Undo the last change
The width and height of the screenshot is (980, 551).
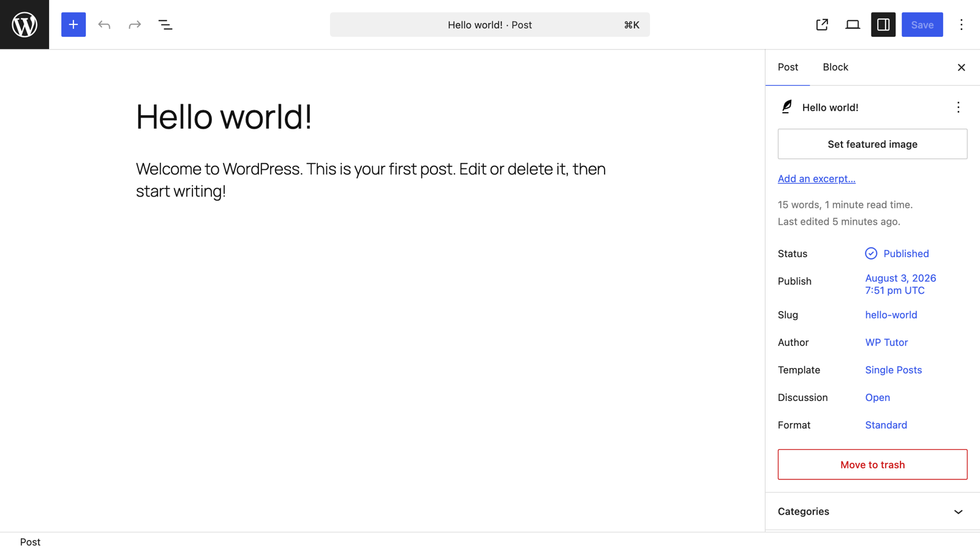coord(104,24)
